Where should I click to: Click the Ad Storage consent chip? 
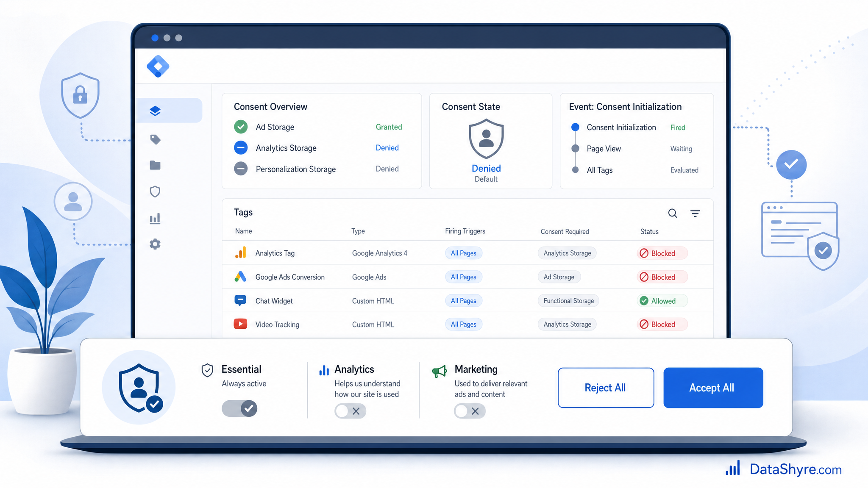(x=559, y=277)
